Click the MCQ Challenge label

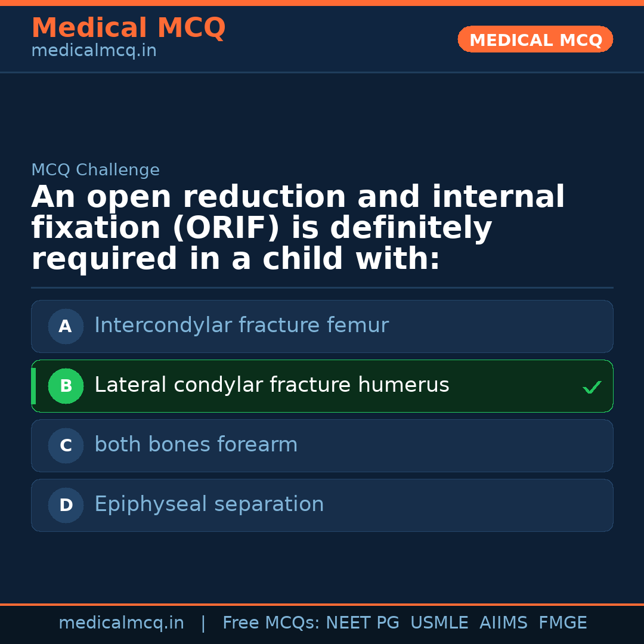coord(95,170)
